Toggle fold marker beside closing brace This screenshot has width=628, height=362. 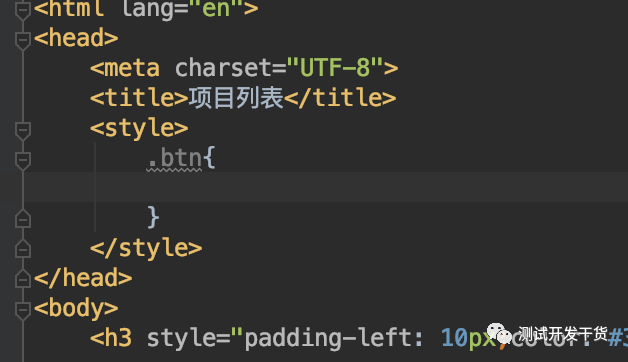23,219
